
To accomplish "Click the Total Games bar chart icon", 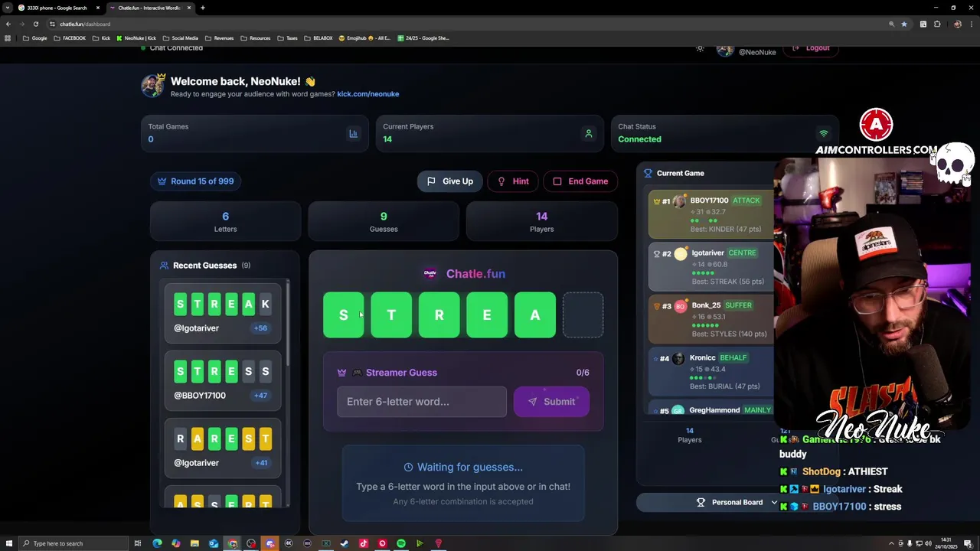I will click(353, 134).
